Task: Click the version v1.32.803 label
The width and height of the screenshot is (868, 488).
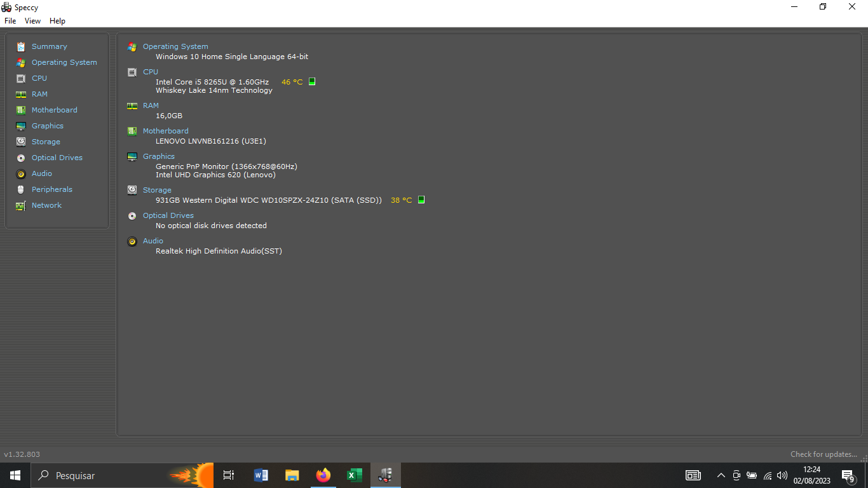Action: click(22, 454)
